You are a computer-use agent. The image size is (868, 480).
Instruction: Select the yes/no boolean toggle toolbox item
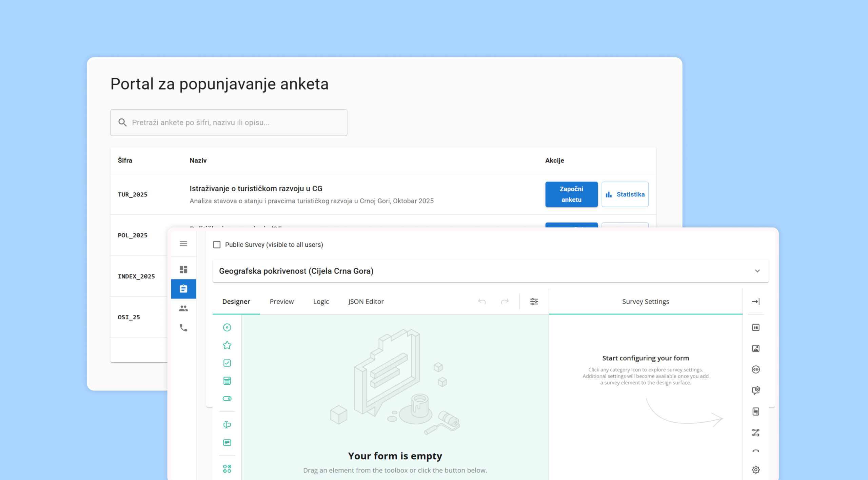(227, 399)
